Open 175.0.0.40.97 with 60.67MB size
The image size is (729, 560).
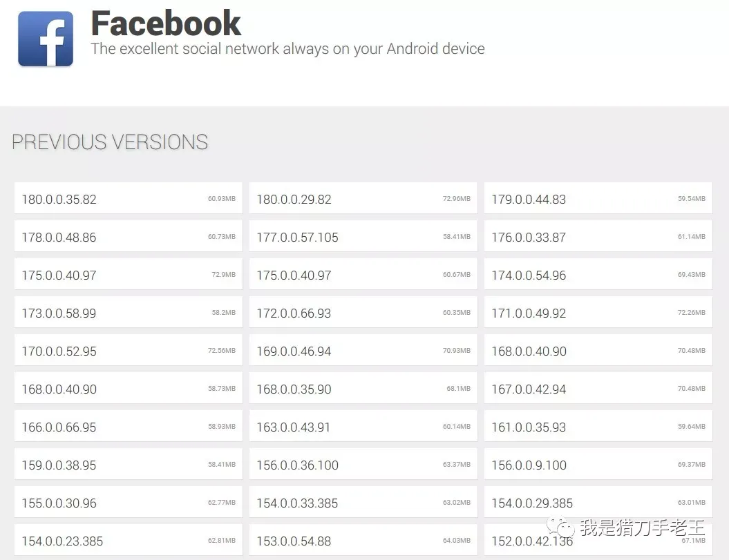point(363,275)
